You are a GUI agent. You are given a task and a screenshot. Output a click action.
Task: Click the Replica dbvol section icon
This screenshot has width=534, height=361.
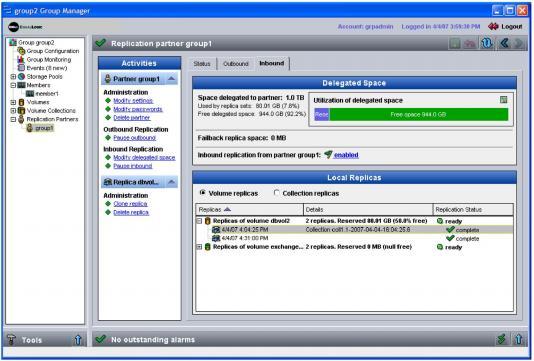tap(108, 182)
